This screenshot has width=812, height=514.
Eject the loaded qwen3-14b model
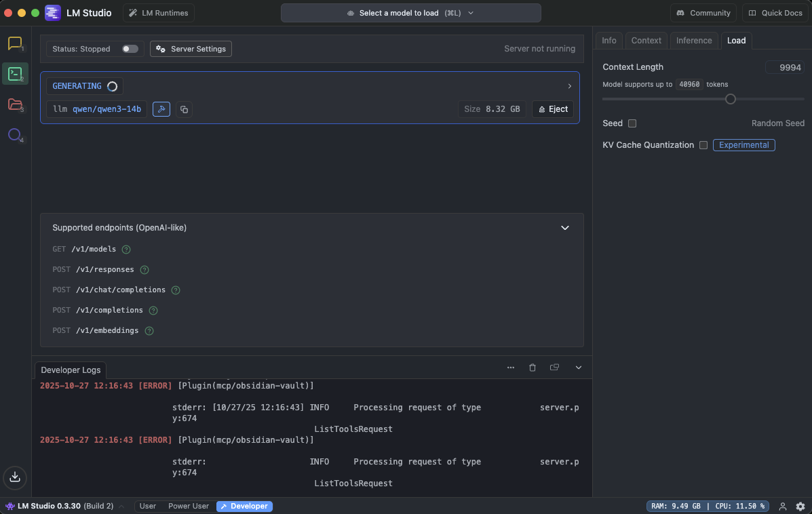point(553,109)
